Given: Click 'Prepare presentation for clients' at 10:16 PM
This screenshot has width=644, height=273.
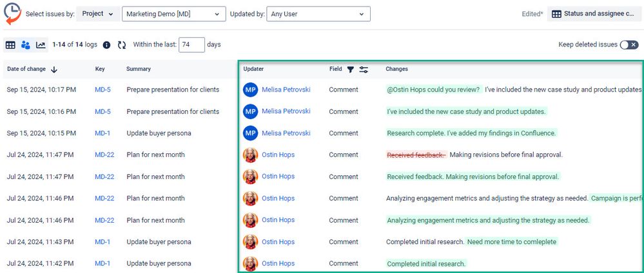Looking at the screenshot, I should [x=173, y=111].
